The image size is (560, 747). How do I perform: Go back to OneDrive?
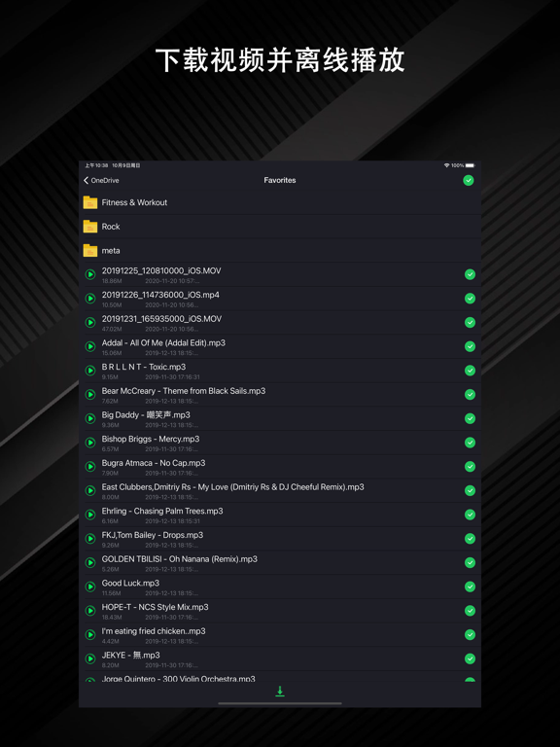(x=101, y=180)
